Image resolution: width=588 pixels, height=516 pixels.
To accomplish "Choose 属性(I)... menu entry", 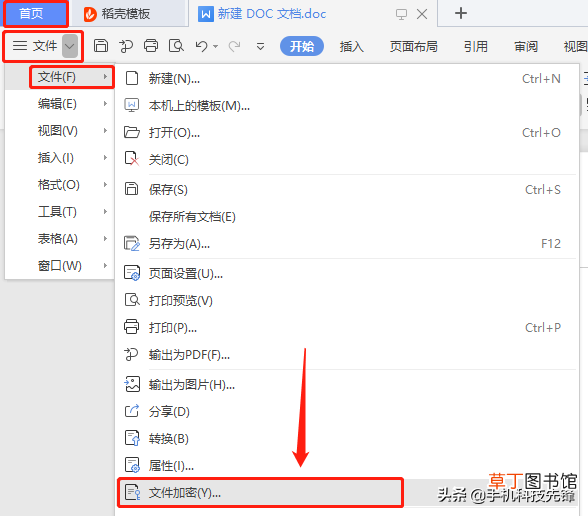I will 347,465.
